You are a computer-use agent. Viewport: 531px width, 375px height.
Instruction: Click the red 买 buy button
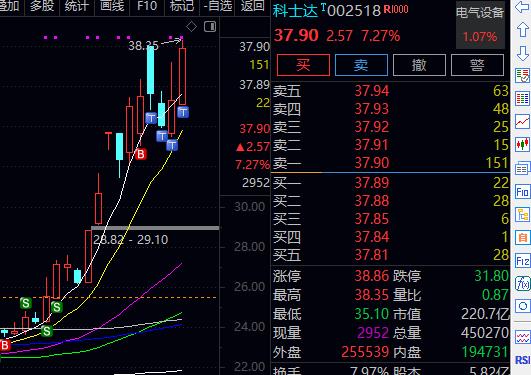303,65
